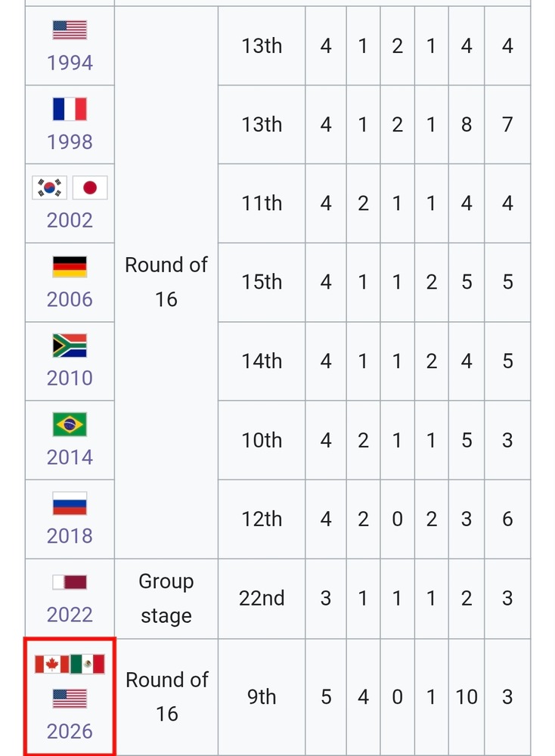Click the Germany flag icon
This screenshot has width=555, height=756.
(x=70, y=267)
